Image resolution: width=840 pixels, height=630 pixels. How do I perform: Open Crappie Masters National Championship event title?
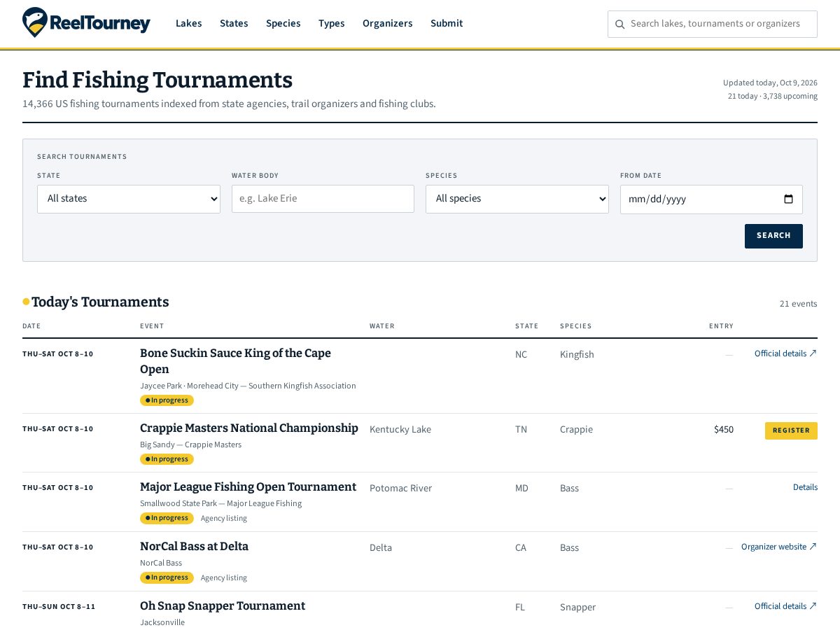pos(249,428)
